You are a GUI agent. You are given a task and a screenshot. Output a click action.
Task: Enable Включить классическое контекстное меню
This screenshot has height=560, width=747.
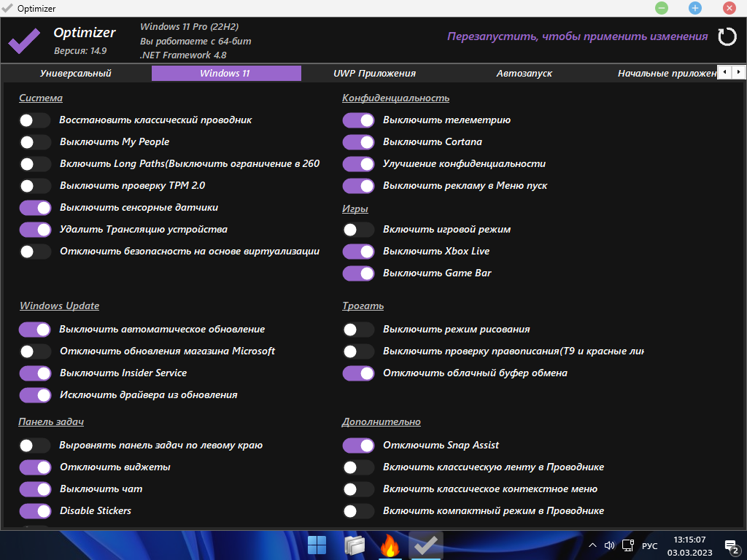click(358, 489)
